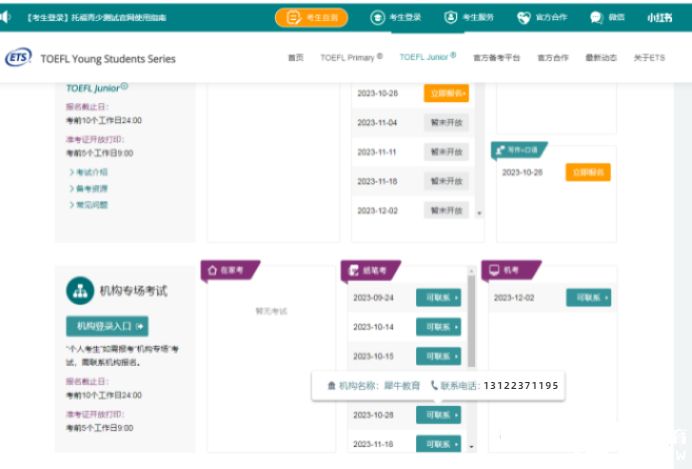This screenshot has height=469, width=692.
Task: Click the WeChat chat bubble icon
Action: (x=596, y=18)
